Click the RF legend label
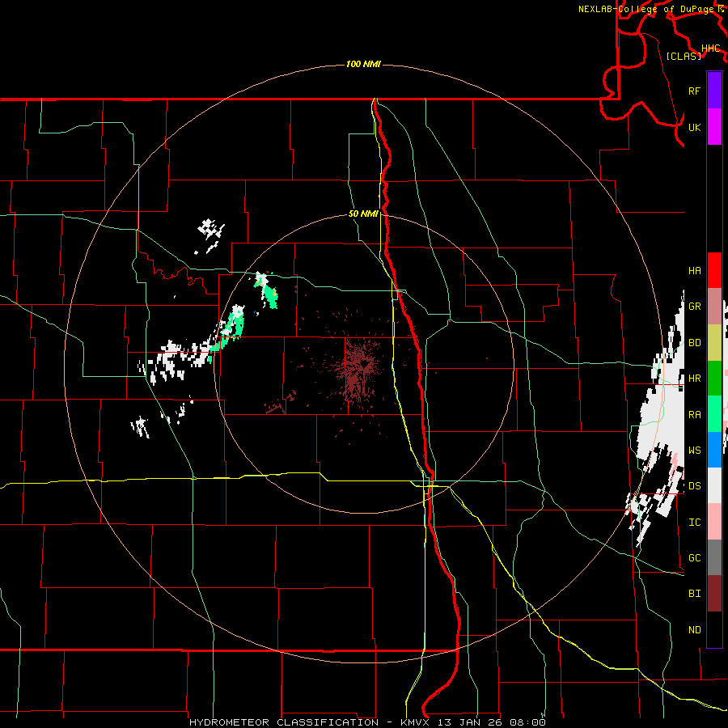The width and height of the screenshot is (728, 728). [x=694, y=91]
